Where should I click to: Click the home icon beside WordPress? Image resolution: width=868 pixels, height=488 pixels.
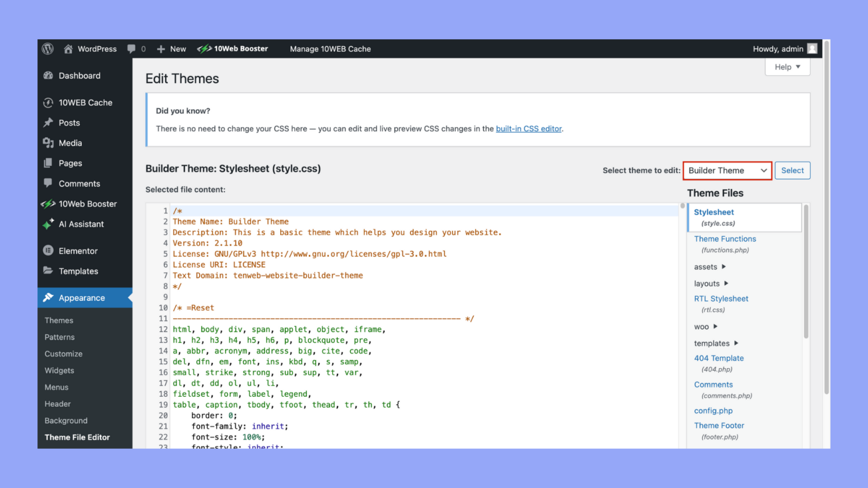tap(68, 49)
